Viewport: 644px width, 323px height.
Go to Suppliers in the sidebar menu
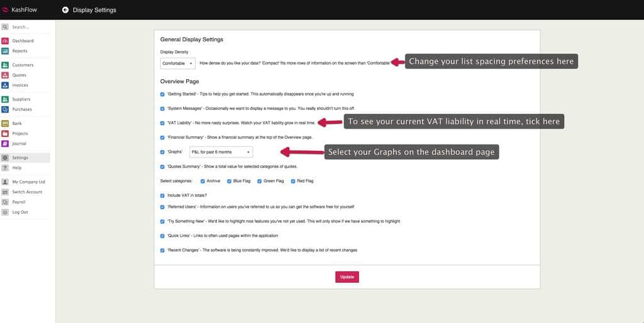click(21, 99)
